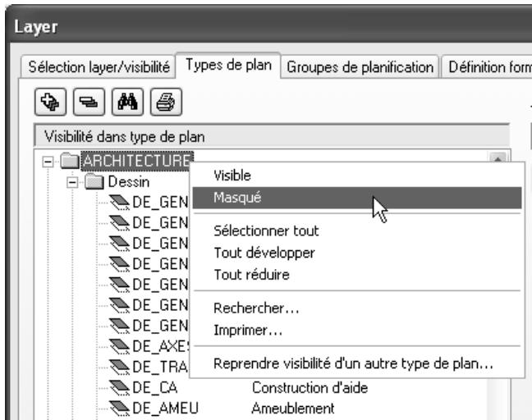The image size is (532, 420).
Task: Choose Tout réduire menu entry
Action: coord(357,275)
